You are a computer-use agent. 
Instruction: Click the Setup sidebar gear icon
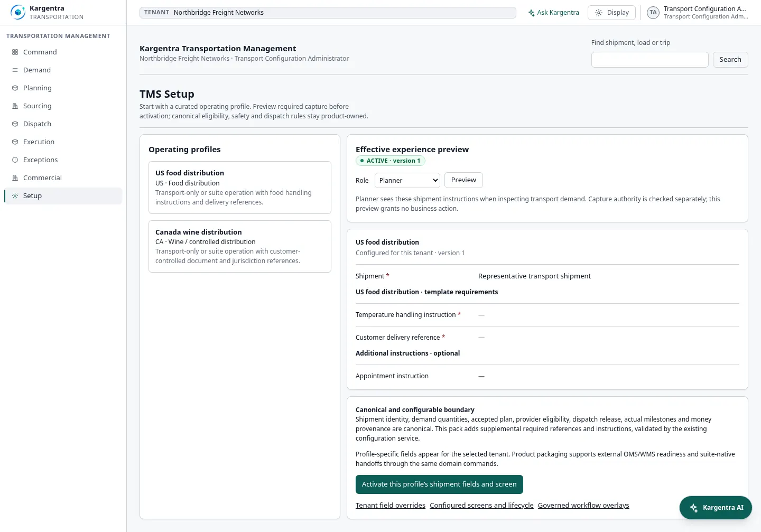[x=15, y=196]
